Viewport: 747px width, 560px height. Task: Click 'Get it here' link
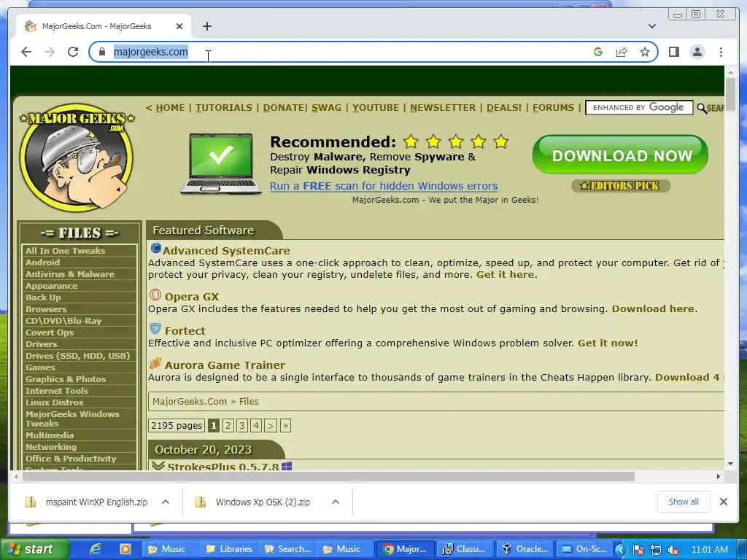point(505,274)
